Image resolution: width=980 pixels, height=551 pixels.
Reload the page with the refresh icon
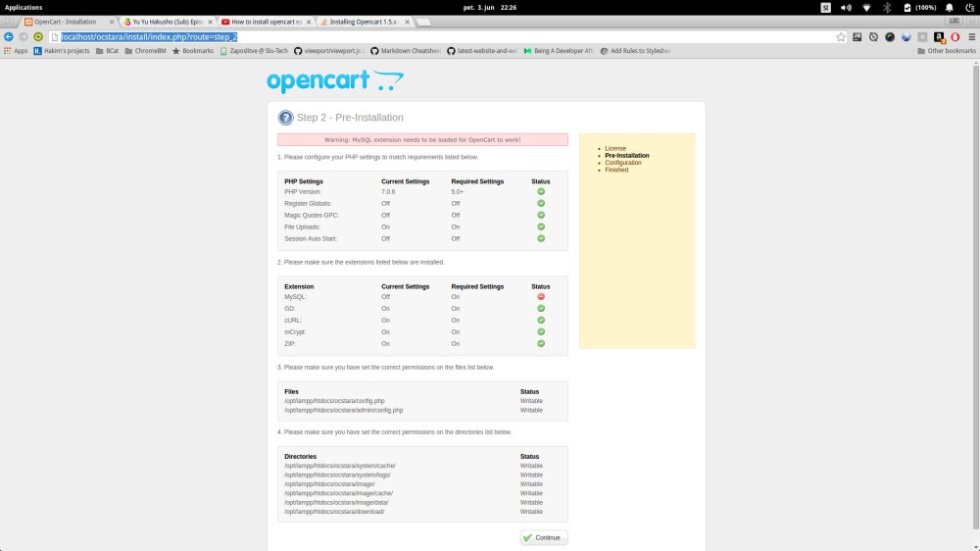click(x=38, y=36)
